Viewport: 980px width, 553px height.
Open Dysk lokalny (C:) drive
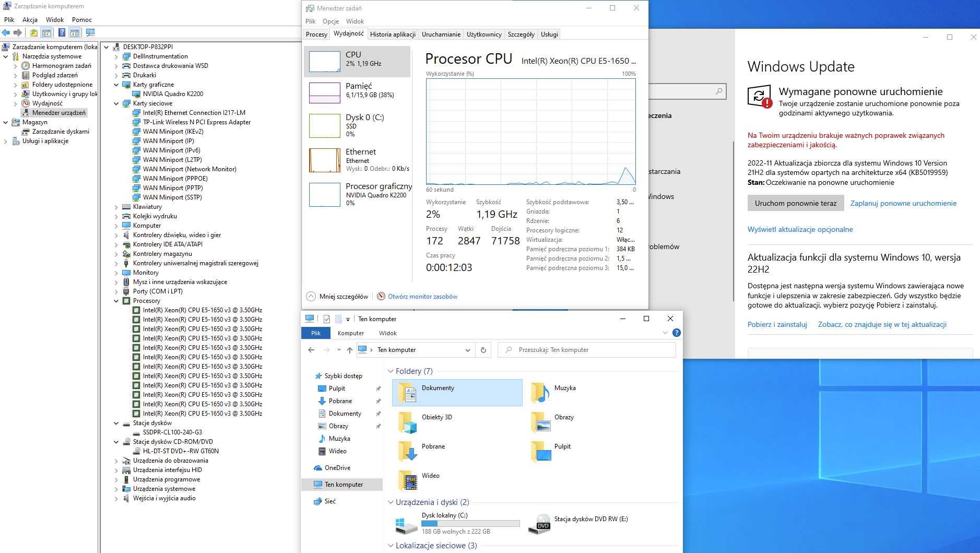click(457, 523)
